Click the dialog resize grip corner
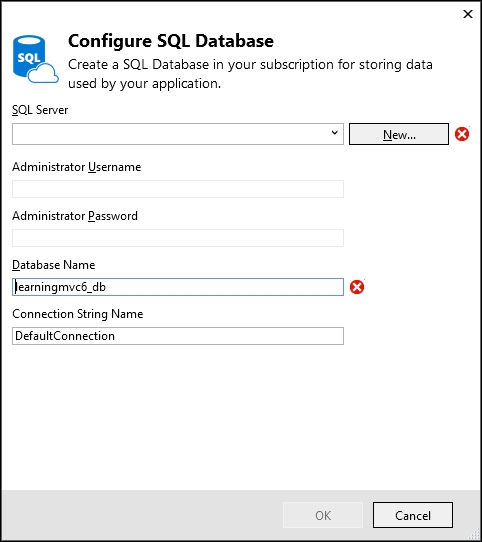This screenshot has width=482, height=542. (473, 533)
